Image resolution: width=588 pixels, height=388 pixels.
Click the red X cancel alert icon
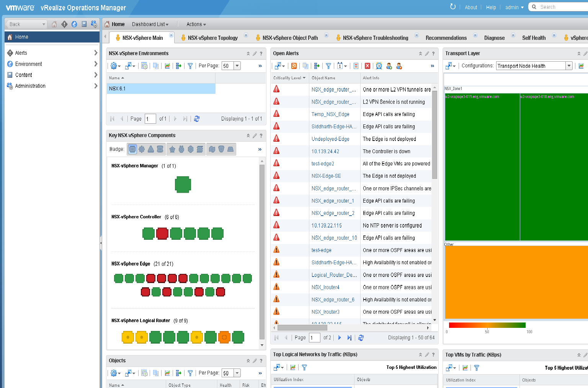click(367, 66)
